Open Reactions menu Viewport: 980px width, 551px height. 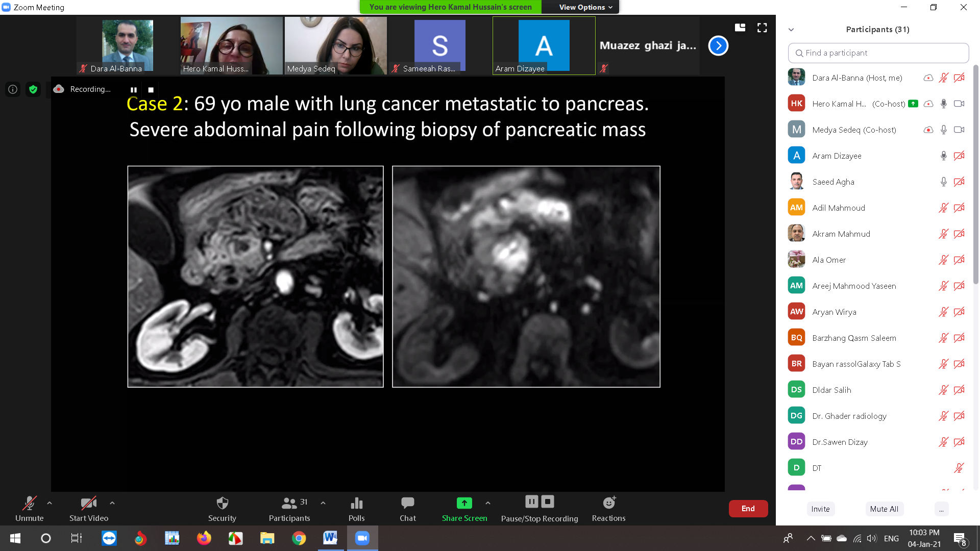coord(608,509)
